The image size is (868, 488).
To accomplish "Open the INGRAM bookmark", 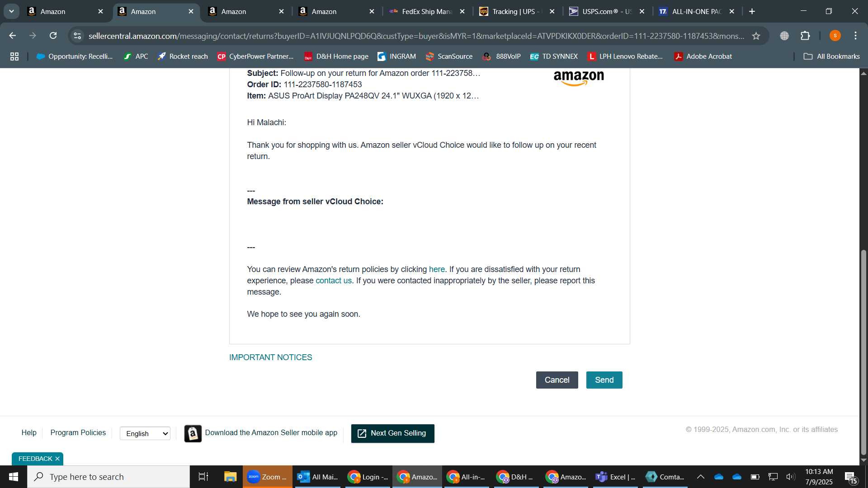I will (396, 56).
